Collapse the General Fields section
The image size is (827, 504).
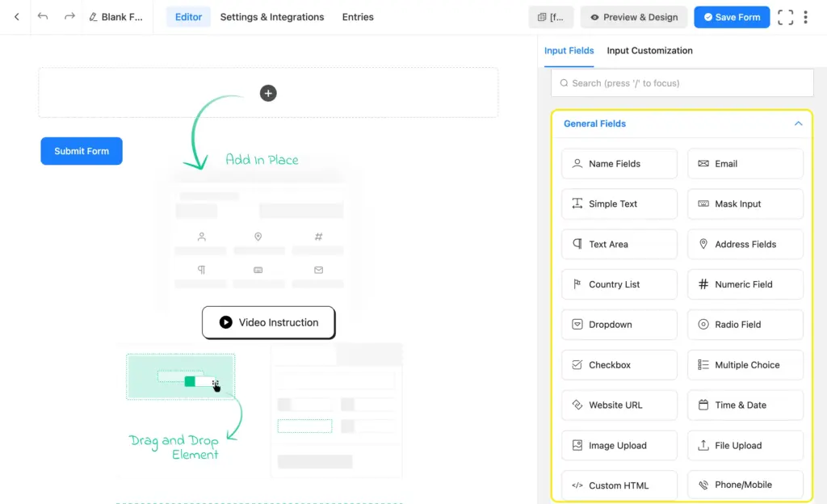click(x=798, y=124)
